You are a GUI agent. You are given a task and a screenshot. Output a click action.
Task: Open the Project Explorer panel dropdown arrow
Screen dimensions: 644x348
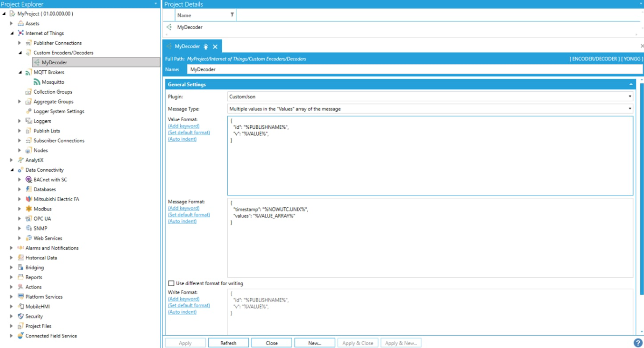tap(156, 4)
